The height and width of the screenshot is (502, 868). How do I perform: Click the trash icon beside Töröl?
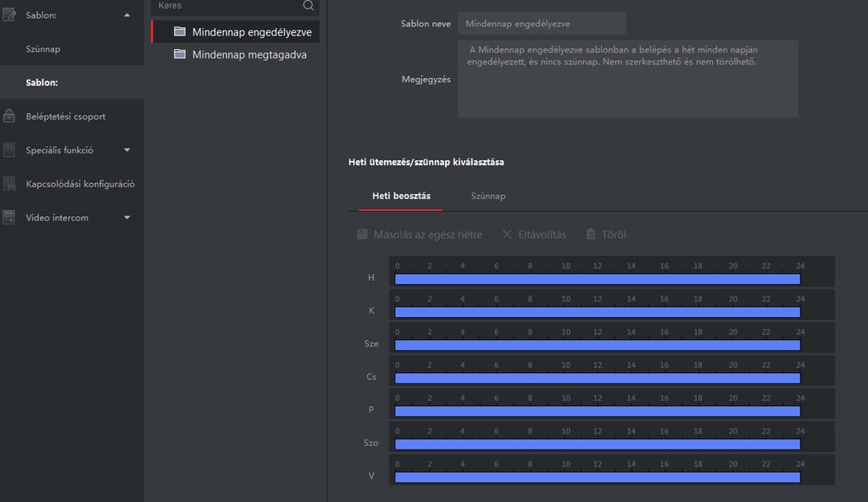[591, 234]
